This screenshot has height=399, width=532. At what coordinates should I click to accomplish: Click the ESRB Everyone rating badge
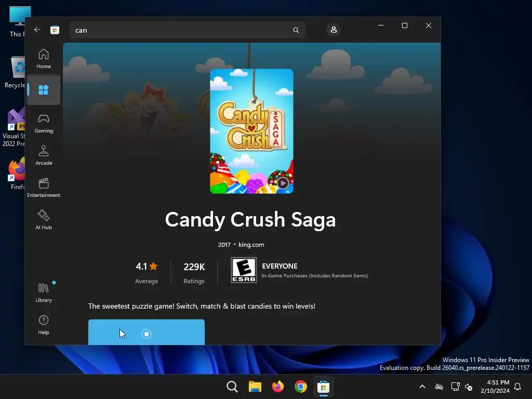[244, 270]
